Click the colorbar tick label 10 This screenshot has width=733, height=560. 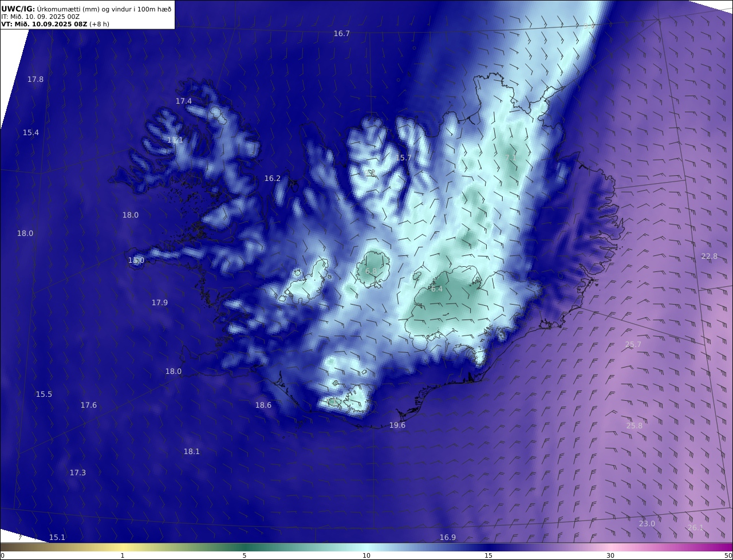[366, 555]
